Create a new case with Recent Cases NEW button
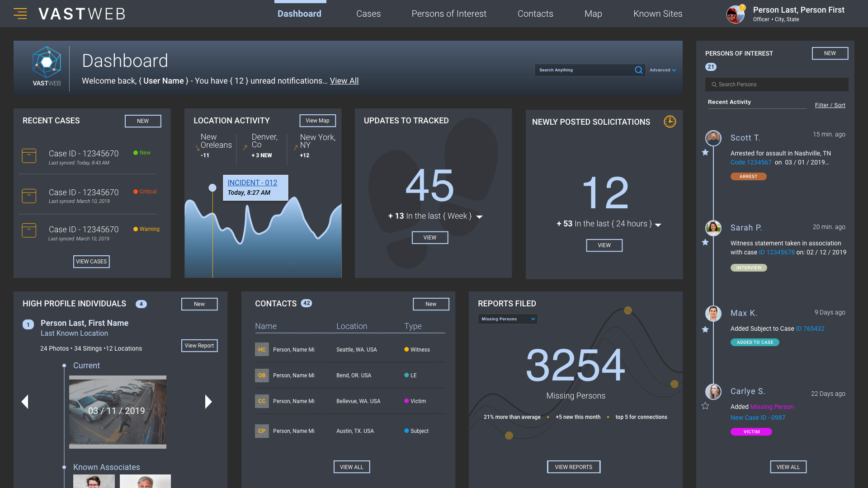868x488 pixels. pyautogui.click(x=143, y=121)
